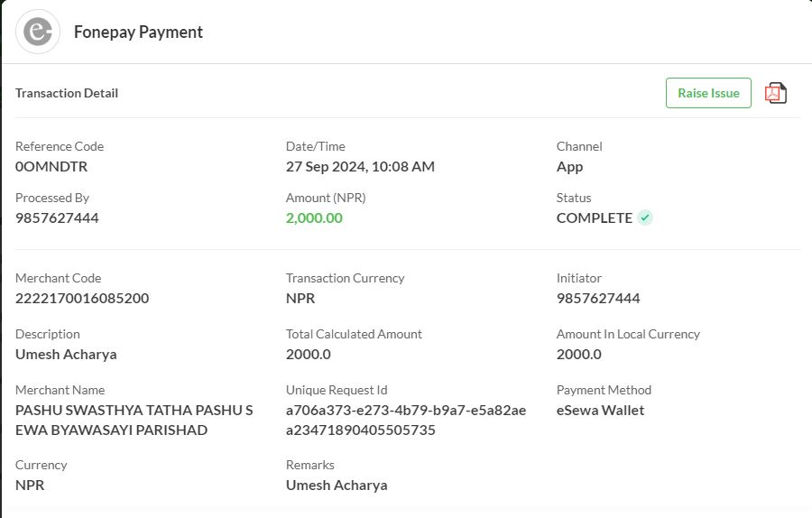This screenshot has width=812, height=518.
Task: Click the Processed By label
Action: [52, 198]
